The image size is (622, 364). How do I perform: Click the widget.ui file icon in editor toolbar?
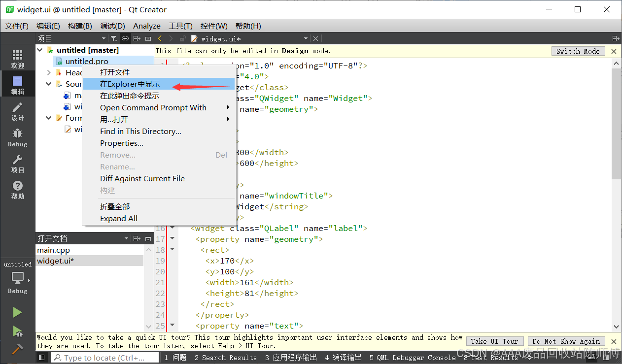194,38
